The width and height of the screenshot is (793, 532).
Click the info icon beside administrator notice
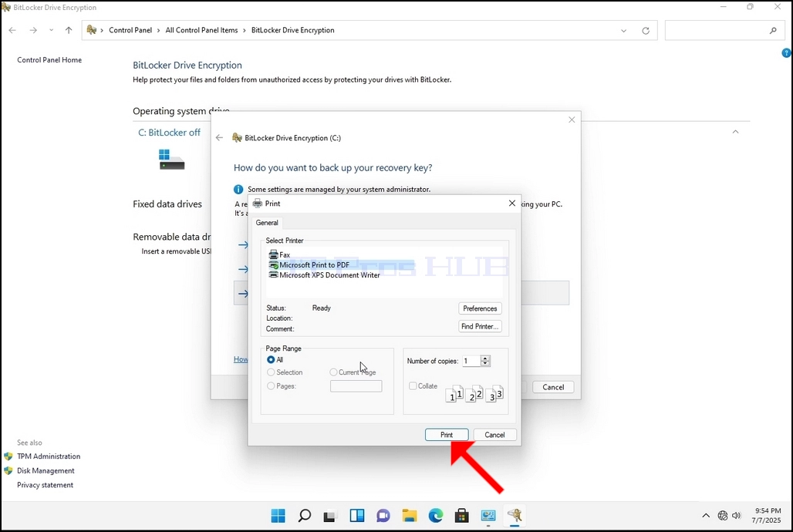coord(238,190)
